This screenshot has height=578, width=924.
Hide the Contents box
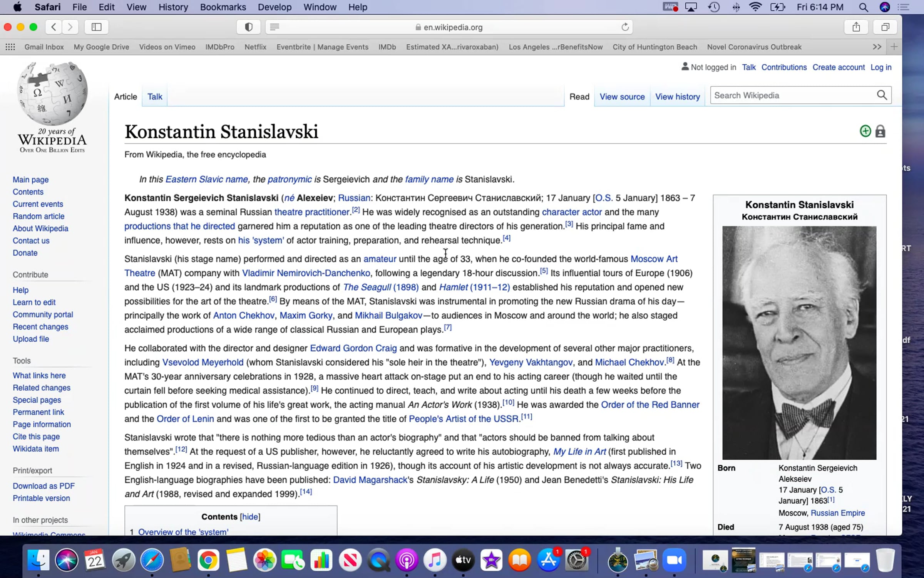pos(250,517)
